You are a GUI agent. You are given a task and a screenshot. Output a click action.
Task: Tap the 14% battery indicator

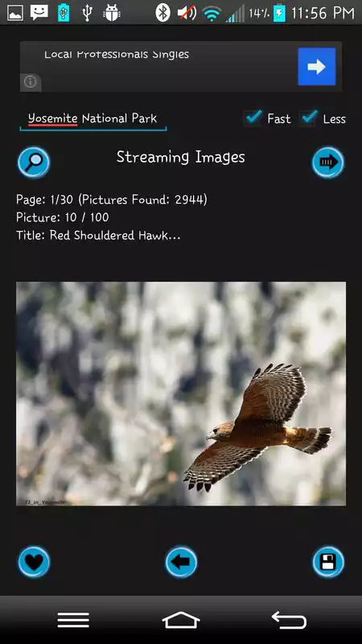pos(267,13)
